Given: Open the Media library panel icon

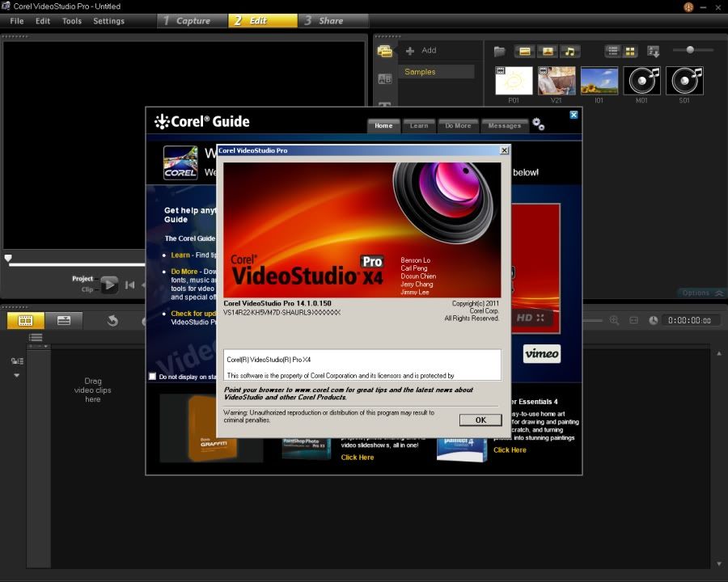Looking at the screenshot, I should pos(385,51).
